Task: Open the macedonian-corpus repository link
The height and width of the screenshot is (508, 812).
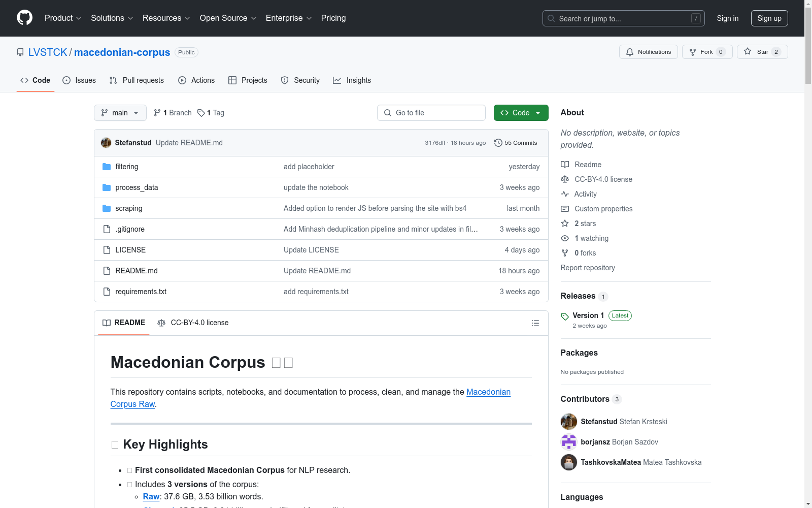Action: point(122,52)
